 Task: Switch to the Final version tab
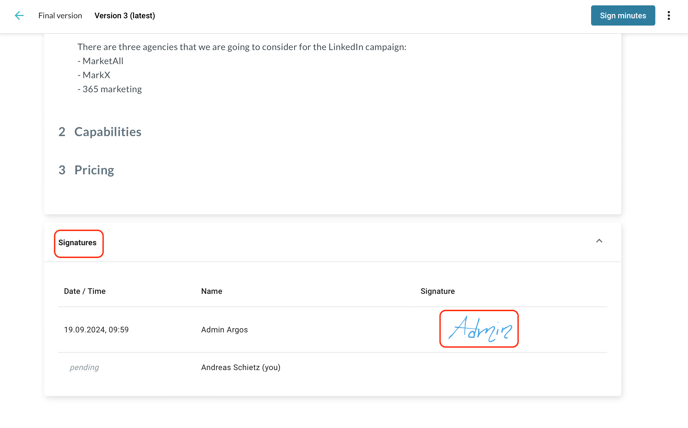tap(60, 16)
